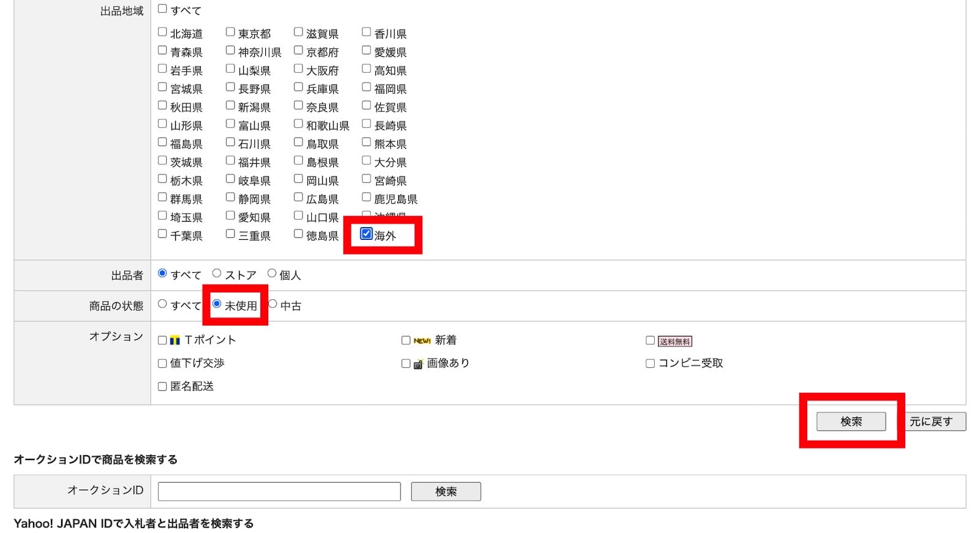Viewport: 980px width, 533px height.
Task: Choose 個人 as the seller type
Action: (271, 274)
